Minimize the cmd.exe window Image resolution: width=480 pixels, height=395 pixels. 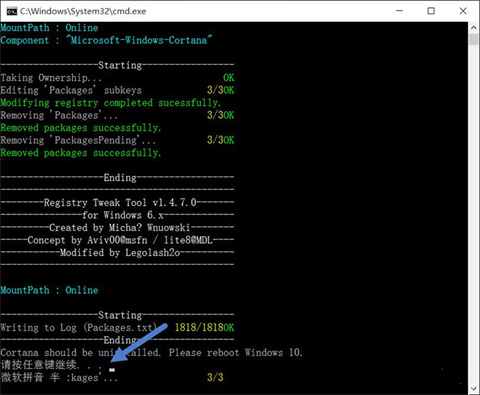tap(399, 11)
